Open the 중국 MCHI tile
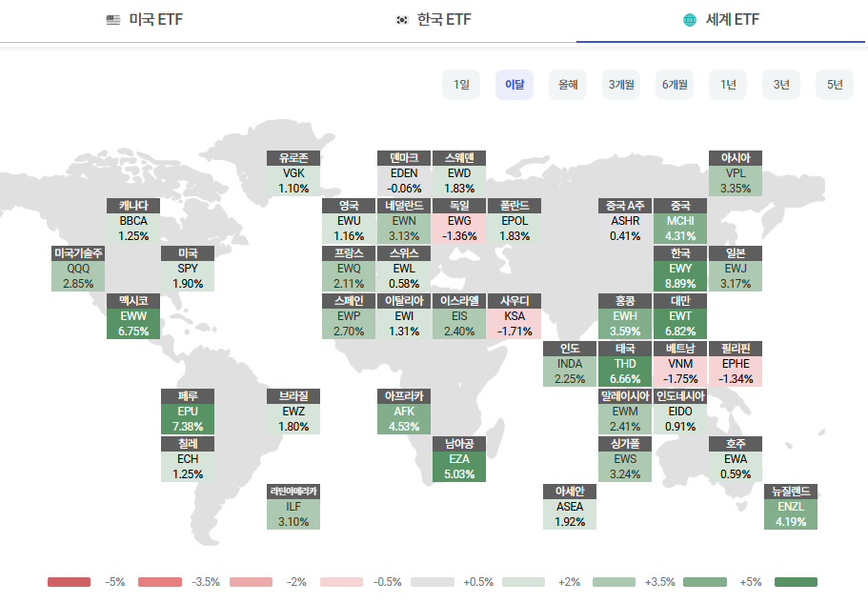 pos(680,221)
